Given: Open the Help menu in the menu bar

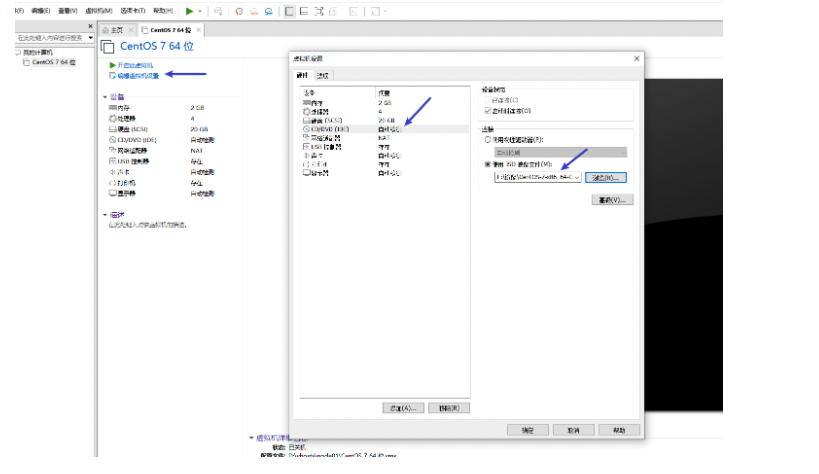Looking at the screenshot, I should [162, 10].
